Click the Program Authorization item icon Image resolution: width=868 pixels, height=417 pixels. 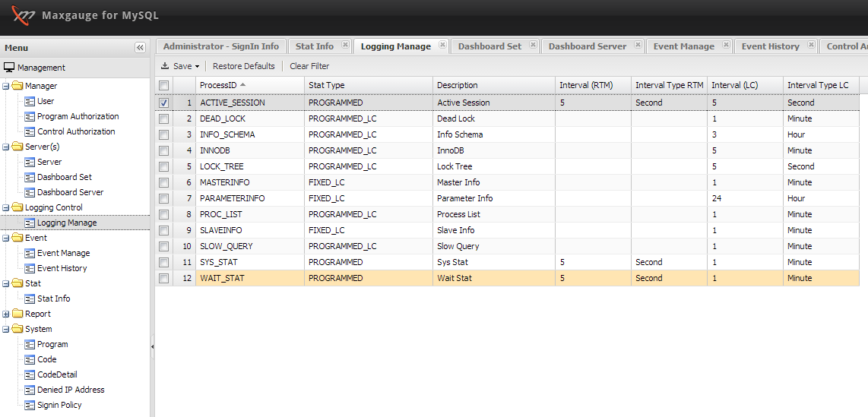30,116
